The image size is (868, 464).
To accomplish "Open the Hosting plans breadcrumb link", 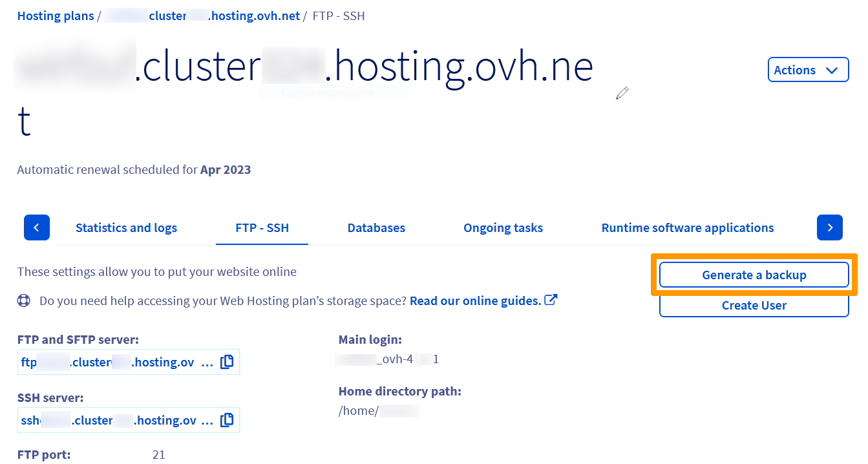I will (56, 16).
